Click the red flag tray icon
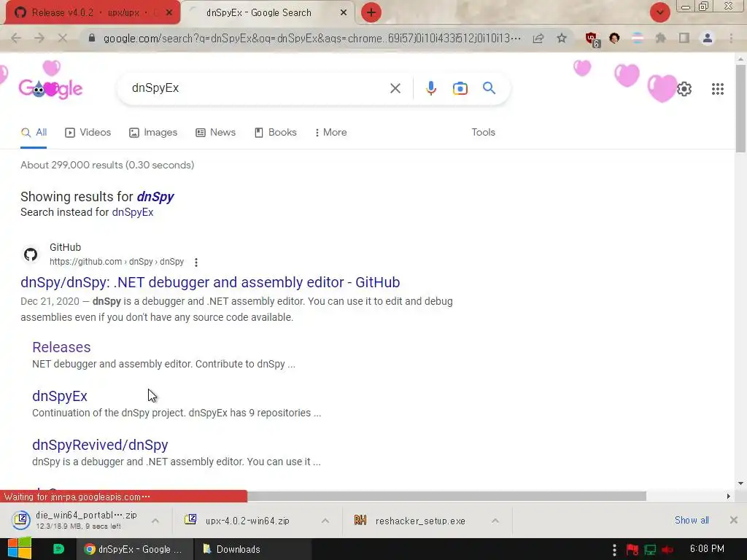The image size is (747, 560). tap(632, 550)
